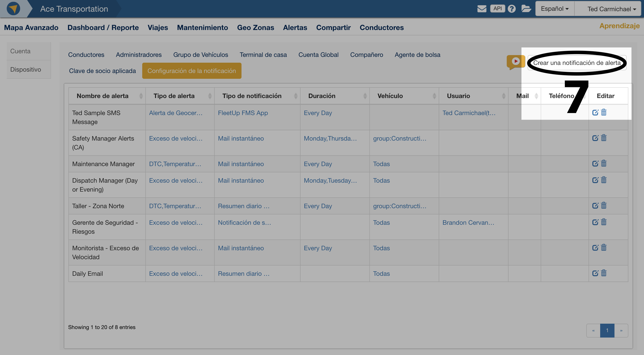Switch to Grupo de Vehículos tab
Viewport: 644px width, 355px height.
(x=201, y=55)
